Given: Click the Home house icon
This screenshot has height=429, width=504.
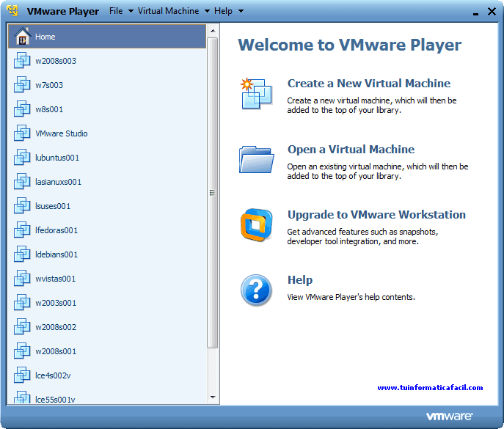Looking at the screenshot, I should 23,37.
